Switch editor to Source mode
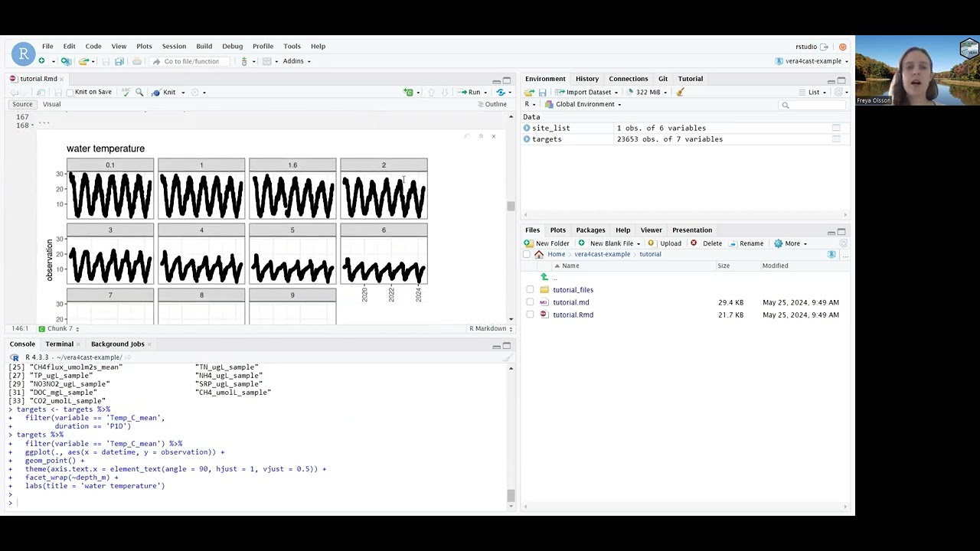The width and height of the screenshot is (980, 551). (x=22, y=104)
